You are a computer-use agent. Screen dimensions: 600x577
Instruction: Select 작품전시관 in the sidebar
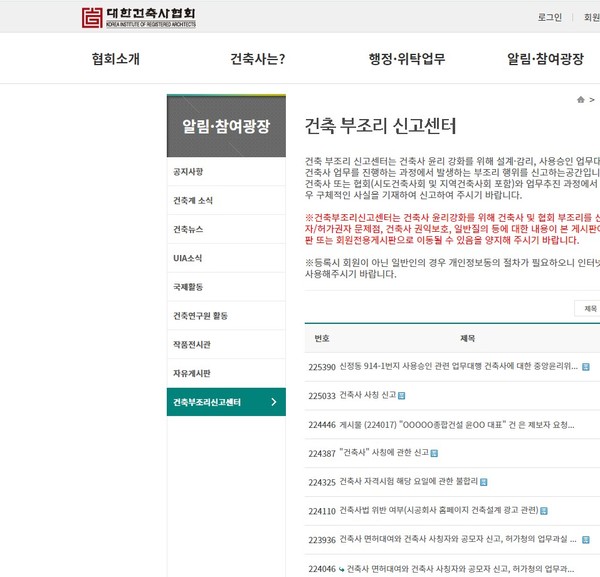pyautogui.click(x=226, y=344)
